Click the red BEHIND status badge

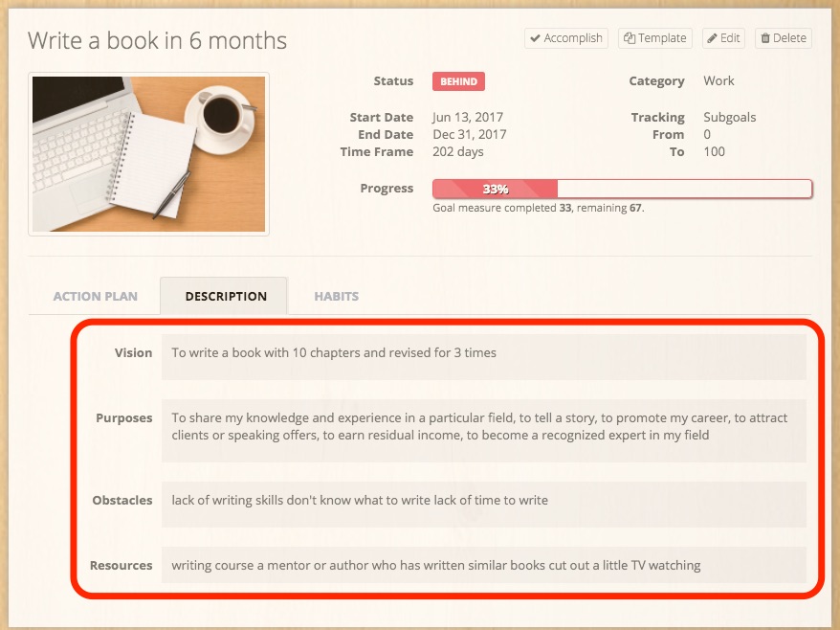(x=458, y=81)
